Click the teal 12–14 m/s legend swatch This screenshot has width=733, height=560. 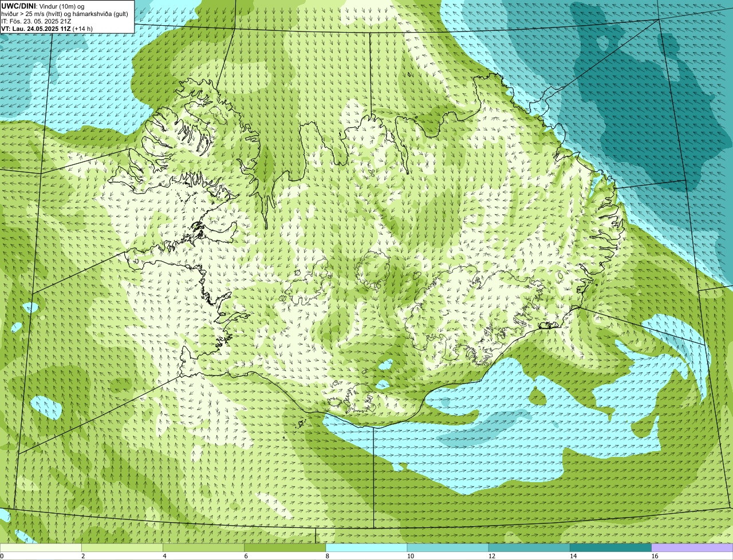(x=529, y=548)
